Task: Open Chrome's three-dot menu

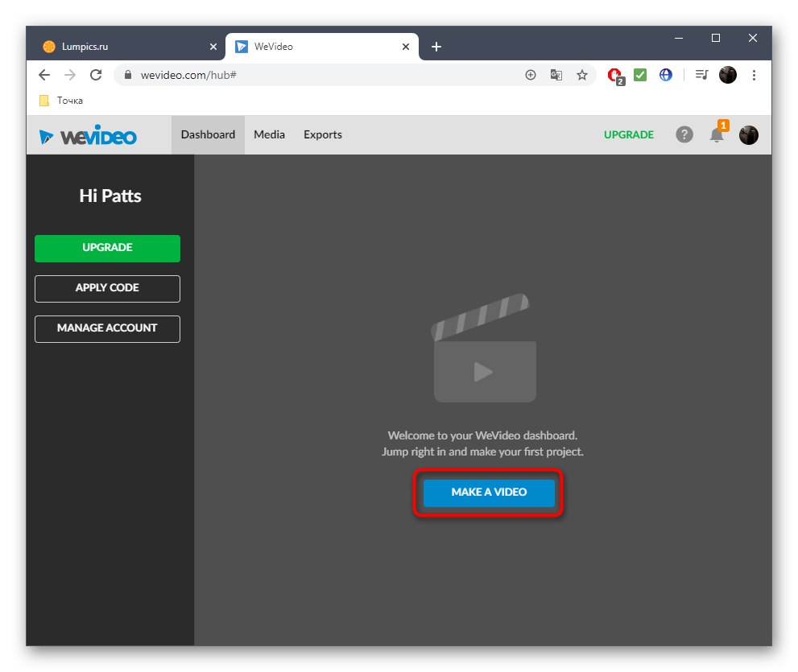Action: [x=754, y=75]
